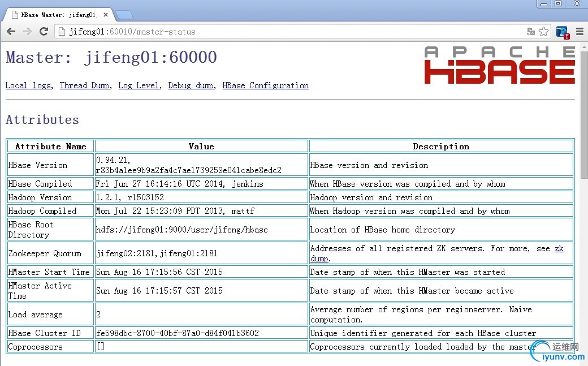Image resolution: width=588 pixels, height=366 pixels.
Task: Click the Value column header
Action: 201,147
